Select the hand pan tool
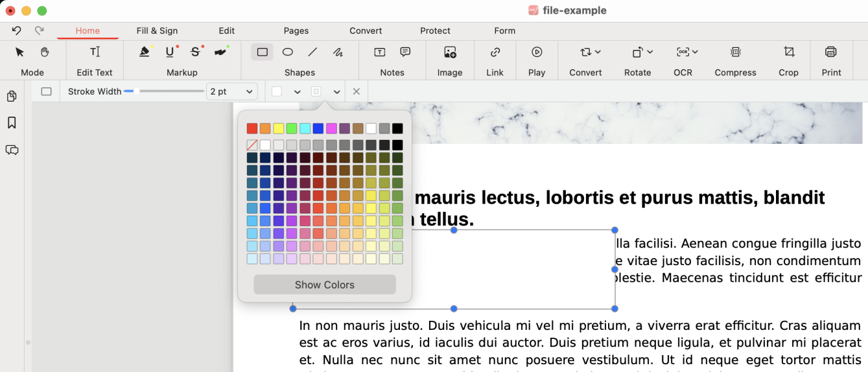 pyautogui.click(x=45, y=52)
